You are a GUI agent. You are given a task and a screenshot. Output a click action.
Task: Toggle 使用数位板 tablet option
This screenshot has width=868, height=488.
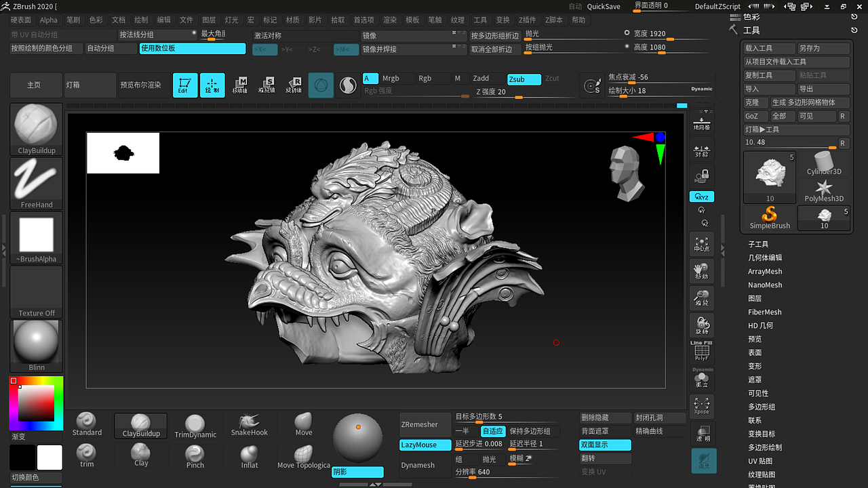[x=193, y=49]
